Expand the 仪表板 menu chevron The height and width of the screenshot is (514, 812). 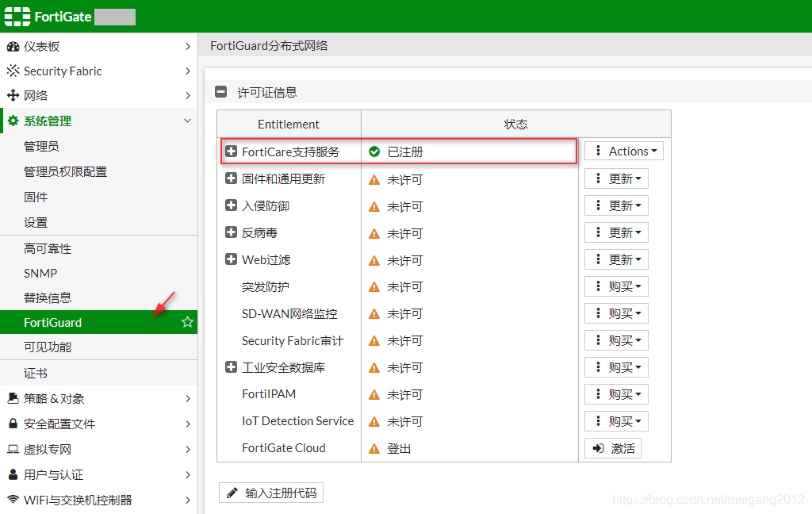click(187, 47)
